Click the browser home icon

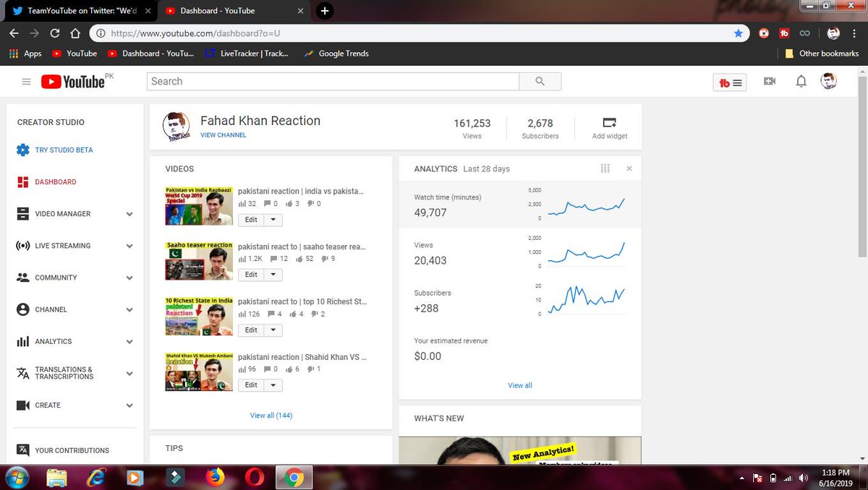pyautogui.click(x=75, y=33)
